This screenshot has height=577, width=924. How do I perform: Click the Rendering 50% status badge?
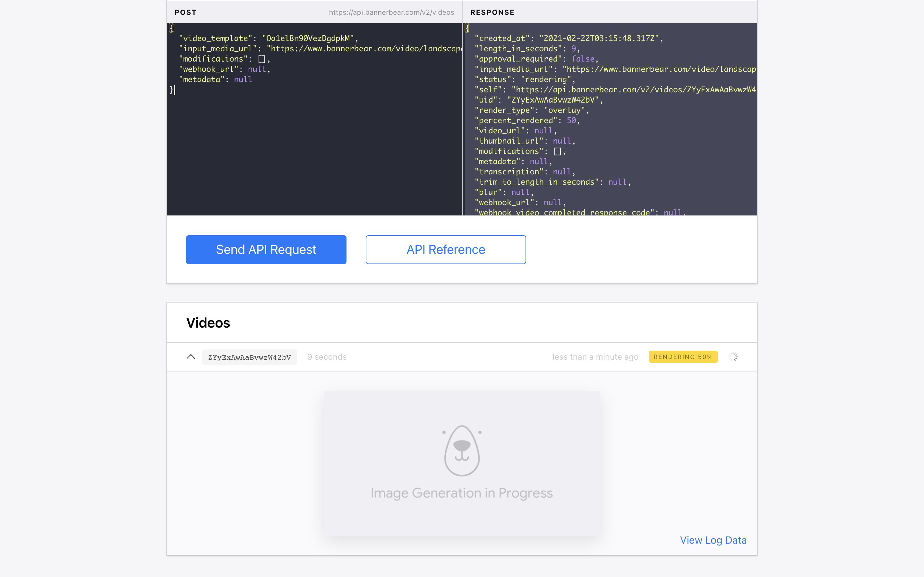683,357
